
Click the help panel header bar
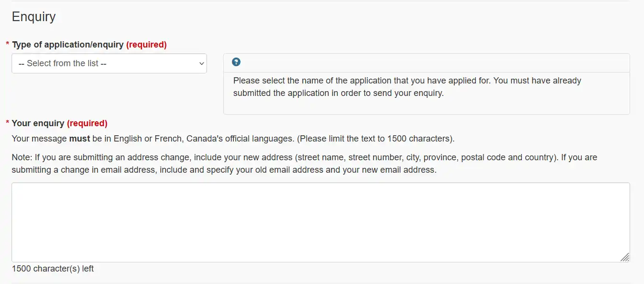click(426, 63)
